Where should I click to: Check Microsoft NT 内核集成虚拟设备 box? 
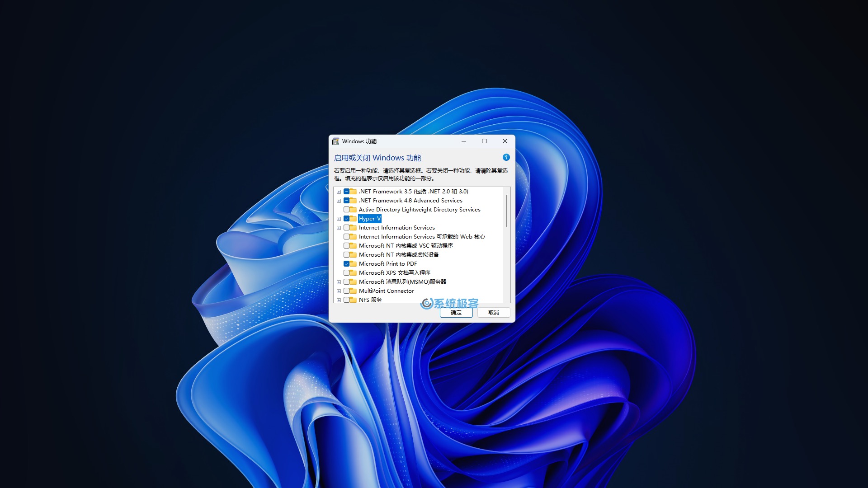point(346,255)
